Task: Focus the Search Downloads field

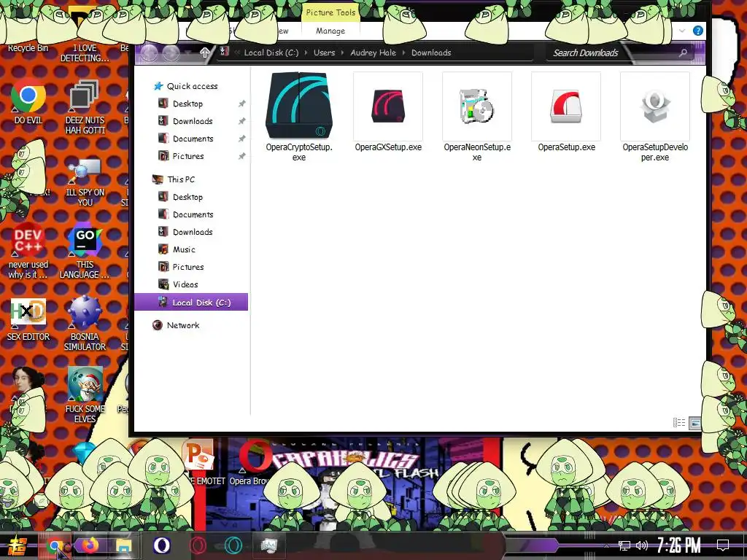Action: pyautogui.click(x=619, y=52)
